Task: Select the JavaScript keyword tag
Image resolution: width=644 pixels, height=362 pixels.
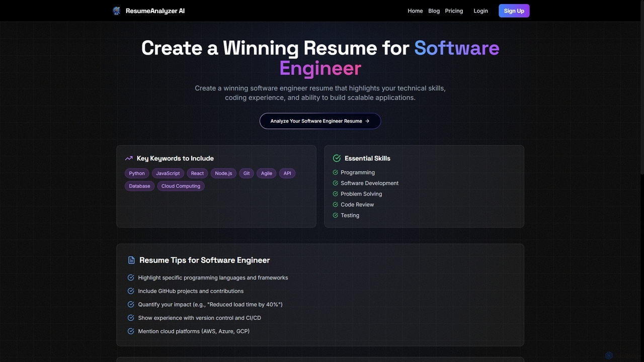Action: [168, 173]
